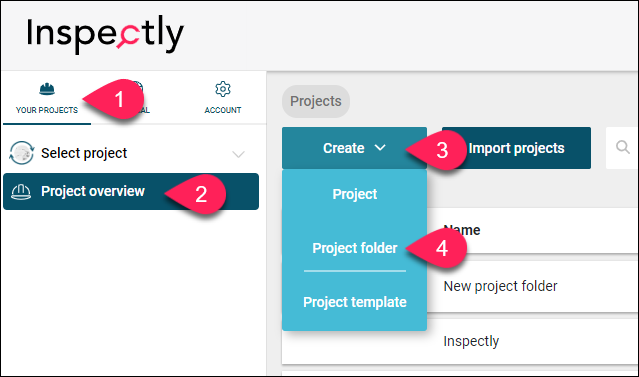Click the Import projects button
The width and height of the screenshot is (639, 377).
click(x=516, y=148)
